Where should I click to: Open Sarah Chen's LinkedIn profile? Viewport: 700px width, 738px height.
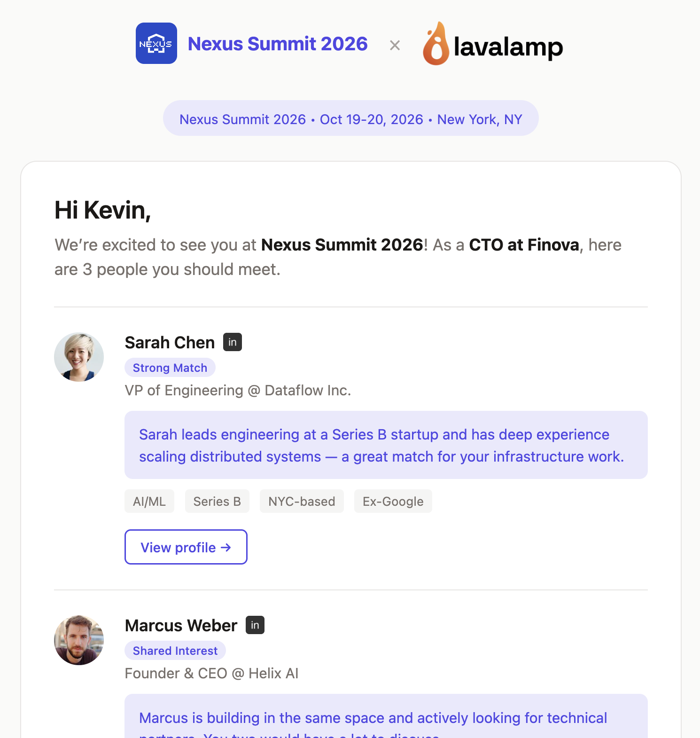pyautogui.click(x=233, y=342)
